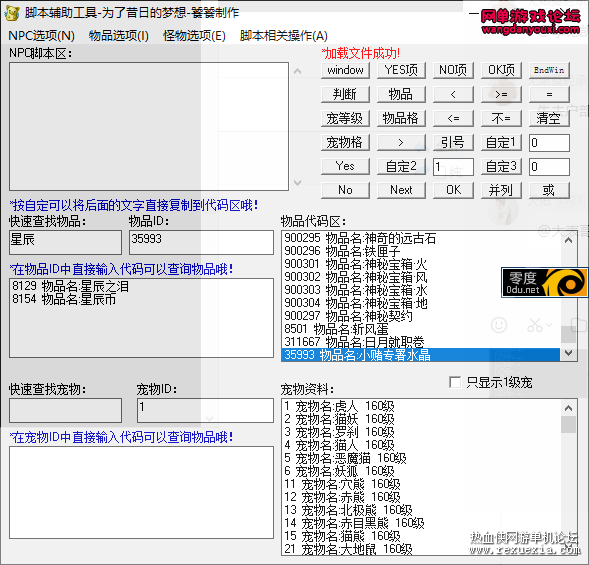Insert the less-than operator button
Image resolution: width=589 pixels, height=565 pixels.
point(453,94)
